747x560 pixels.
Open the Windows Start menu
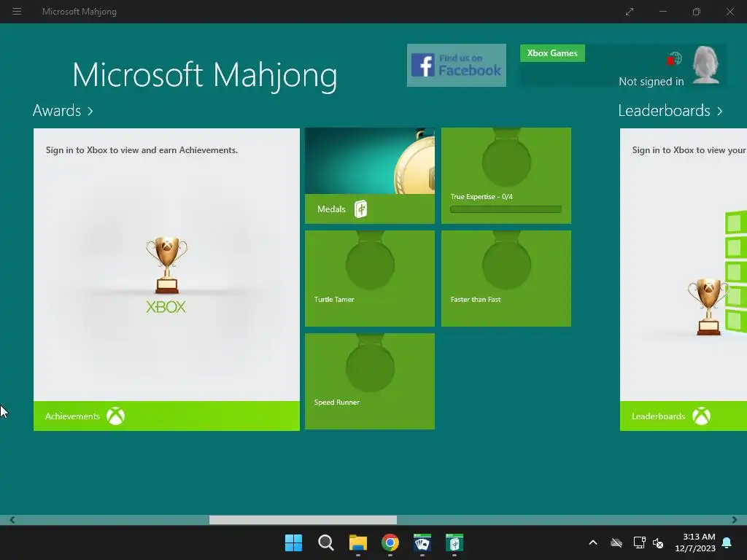pyautogui.click(x=293, y=542)
